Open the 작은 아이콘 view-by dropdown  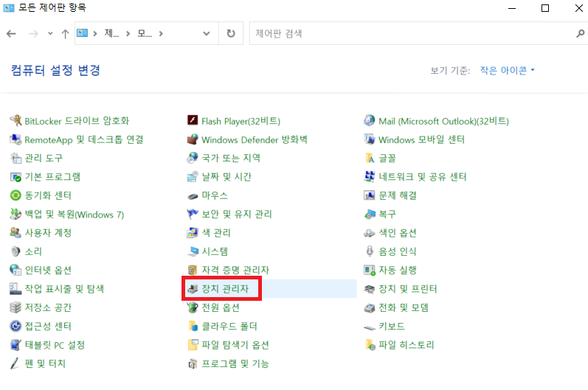click(508, 71)
